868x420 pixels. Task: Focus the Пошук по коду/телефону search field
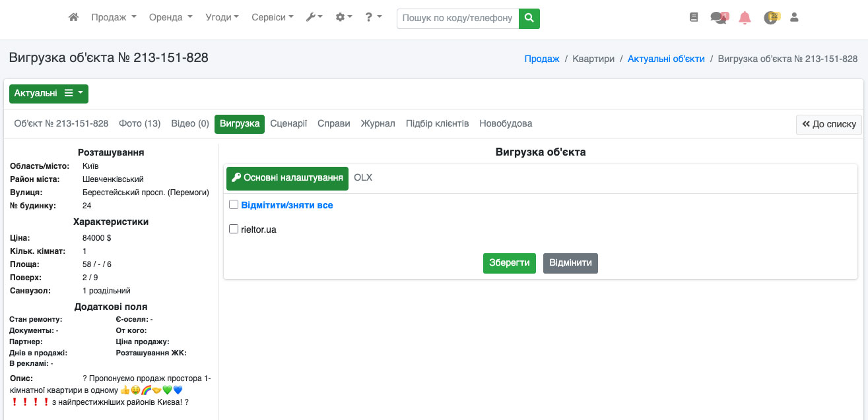point(457,18)
